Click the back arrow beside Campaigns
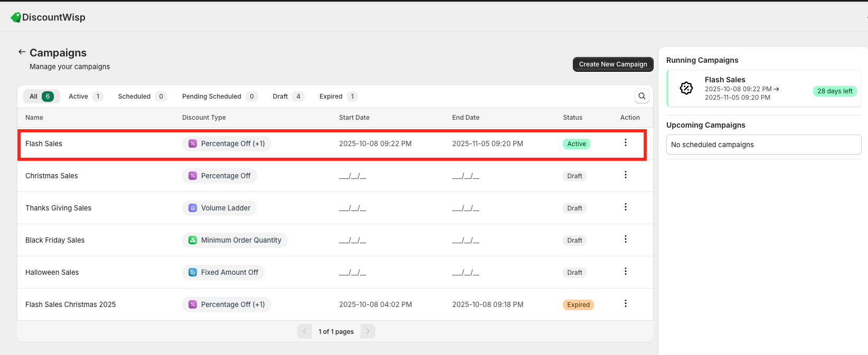Image resolution: width=868 pixels, height=355 pixels. pyautogui.click(x=22, y=52)
